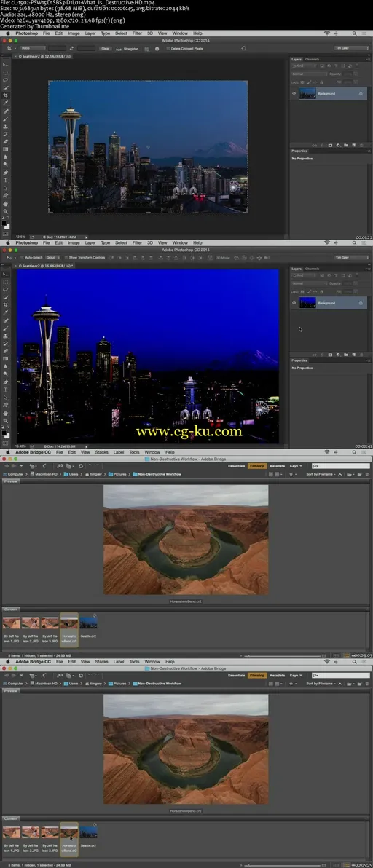
Task: Click the crop overlay options icon beside Straighten
Action: (x=146, y=48)
